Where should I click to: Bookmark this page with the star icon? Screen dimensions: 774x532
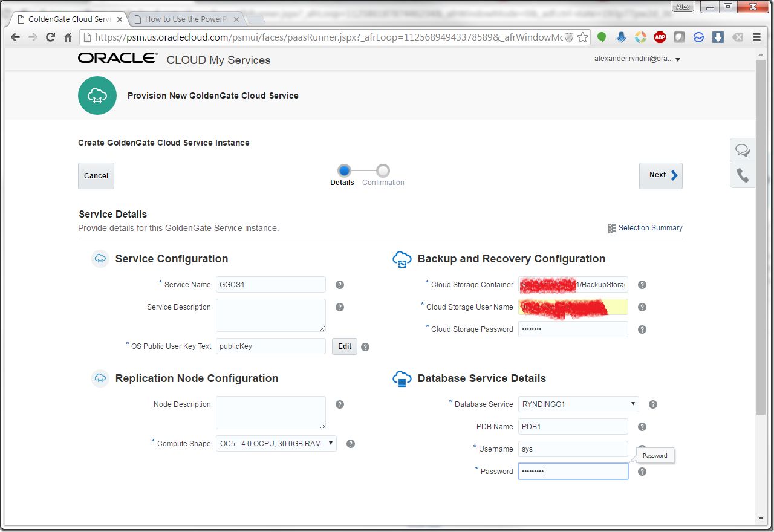pos(582,37)
